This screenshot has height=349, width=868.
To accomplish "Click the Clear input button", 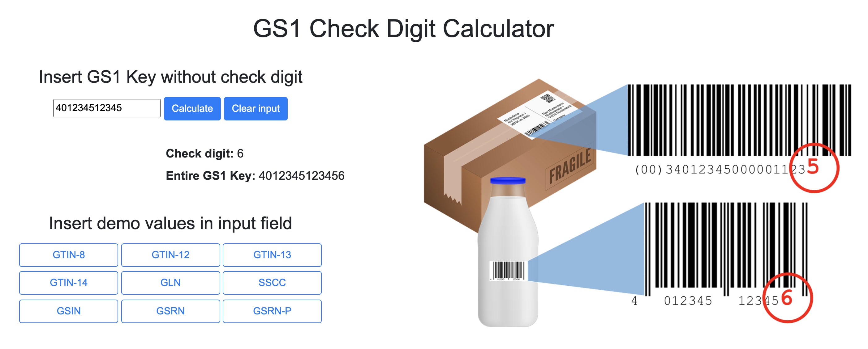I will click(256, 108).
